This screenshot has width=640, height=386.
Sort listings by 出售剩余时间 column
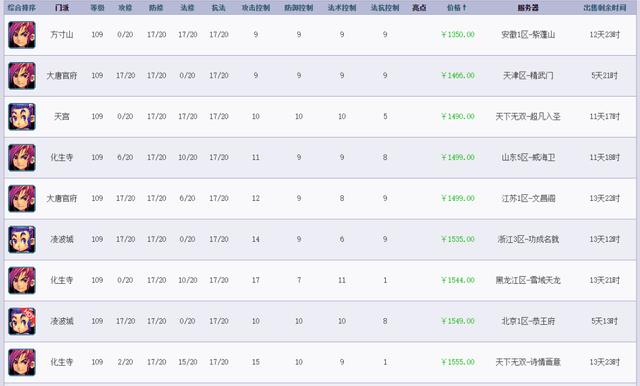point(604,8)
